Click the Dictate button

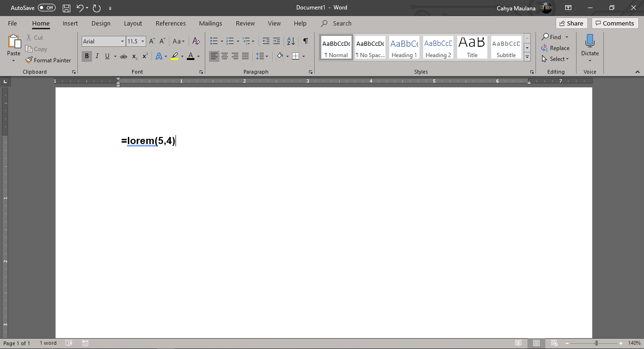[x=589, y=47]
